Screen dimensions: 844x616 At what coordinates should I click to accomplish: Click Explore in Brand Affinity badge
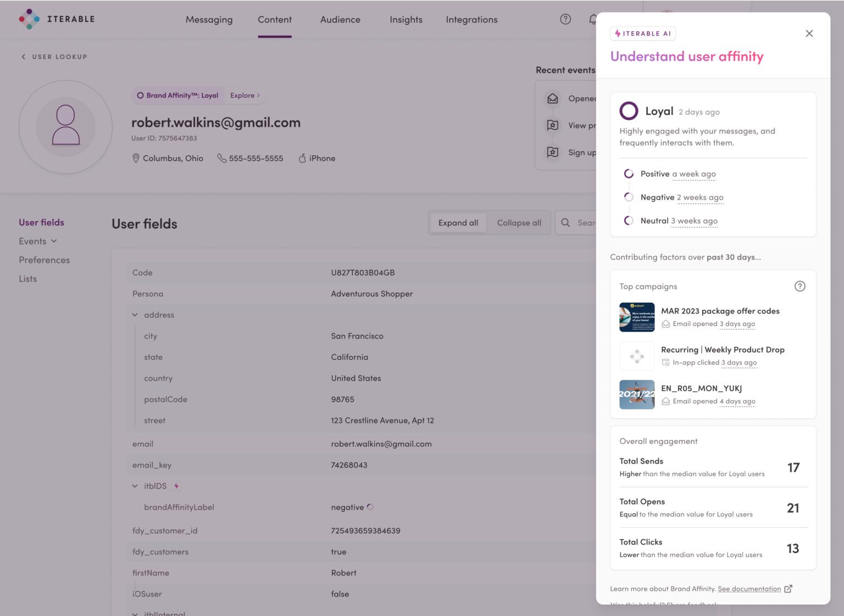(245, 96)
